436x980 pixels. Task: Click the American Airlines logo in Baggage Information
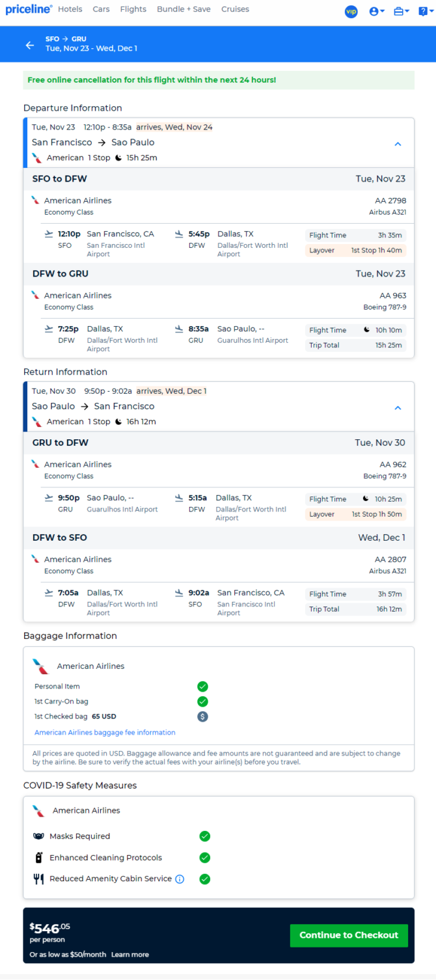(x=40, y=666)
